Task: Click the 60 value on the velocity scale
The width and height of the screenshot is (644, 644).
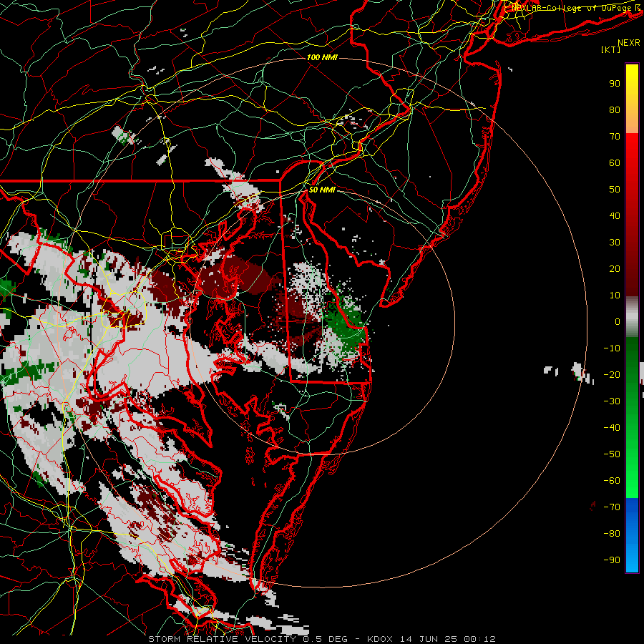Action: [615, 163]
